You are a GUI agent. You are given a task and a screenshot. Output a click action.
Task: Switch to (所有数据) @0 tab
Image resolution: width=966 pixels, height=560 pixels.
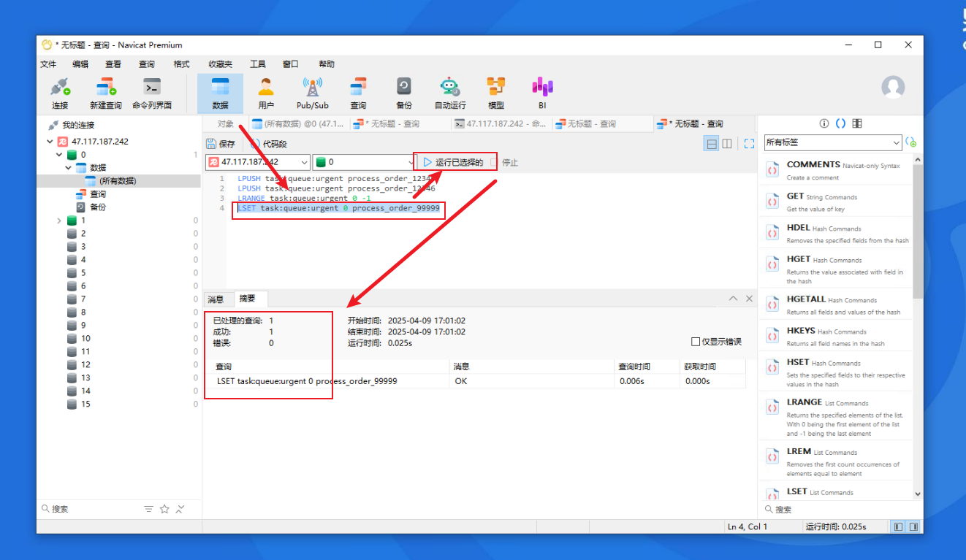298,124
